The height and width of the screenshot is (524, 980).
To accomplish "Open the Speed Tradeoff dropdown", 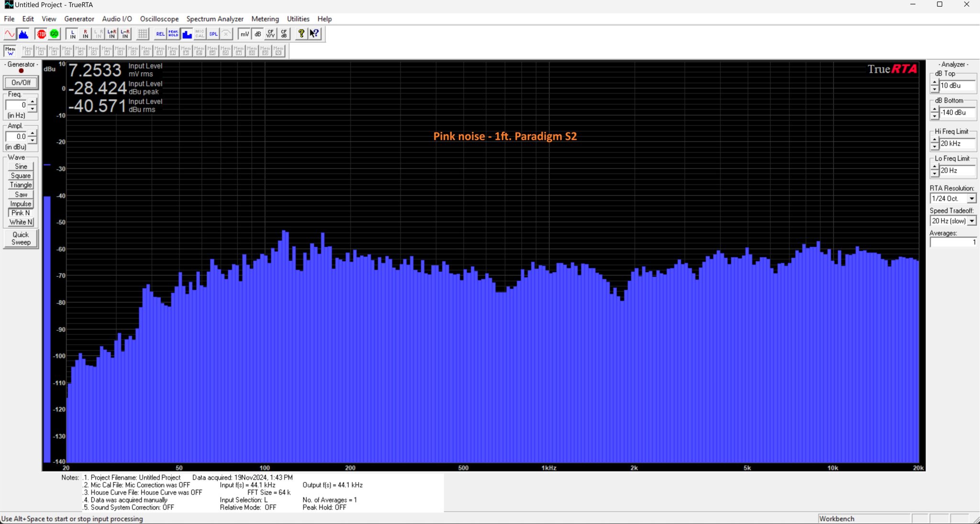I will point(971,221).
